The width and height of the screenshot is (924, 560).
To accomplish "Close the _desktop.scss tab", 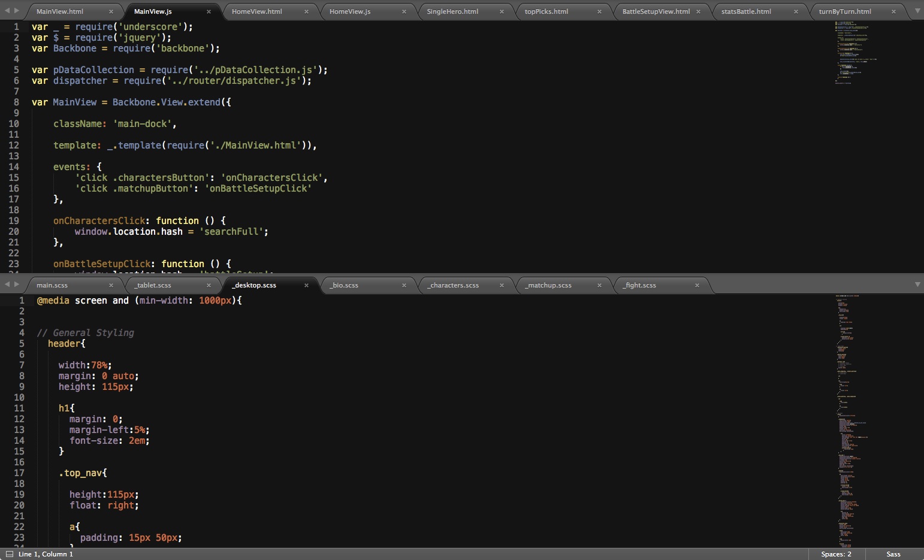I will (x=306, y=285).
